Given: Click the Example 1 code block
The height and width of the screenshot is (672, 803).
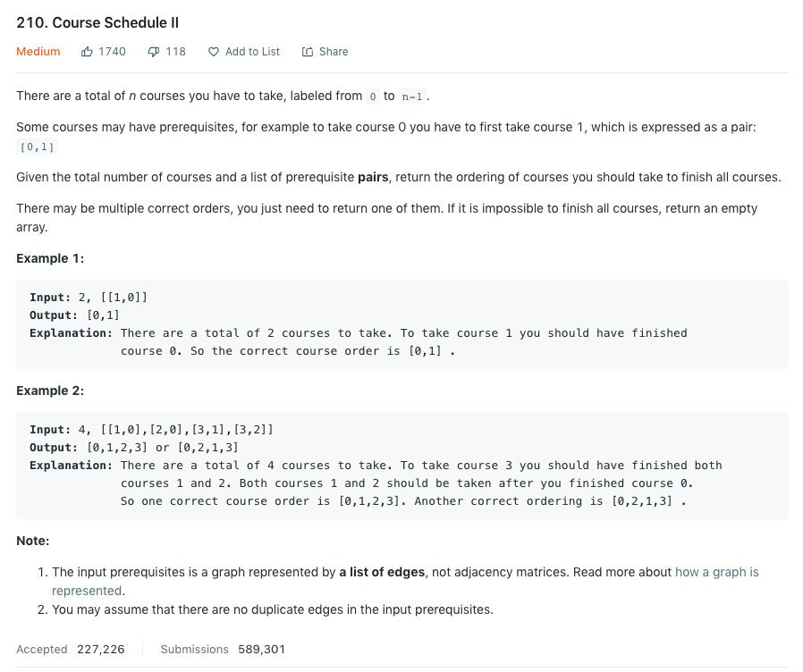Looking at the screenshot, I should click(x=402, y=324).
